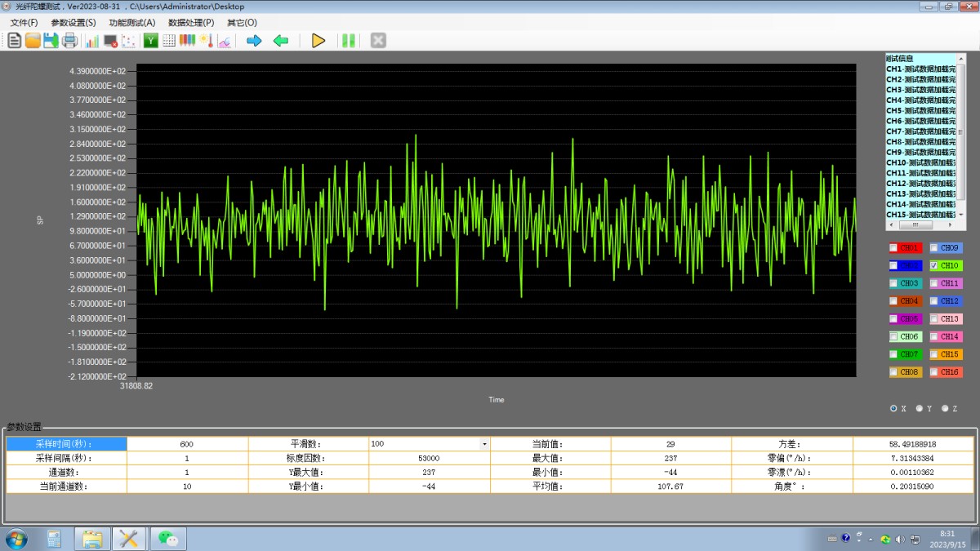Open the bar chart toolbar icon
This screenshot has height=551, width=980.
92,40
